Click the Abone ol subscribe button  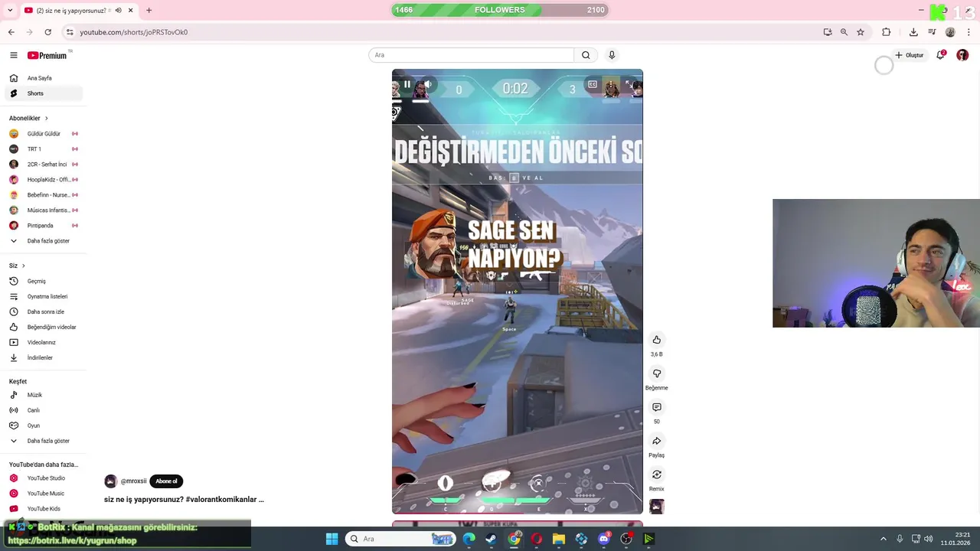tap(166, 481)
